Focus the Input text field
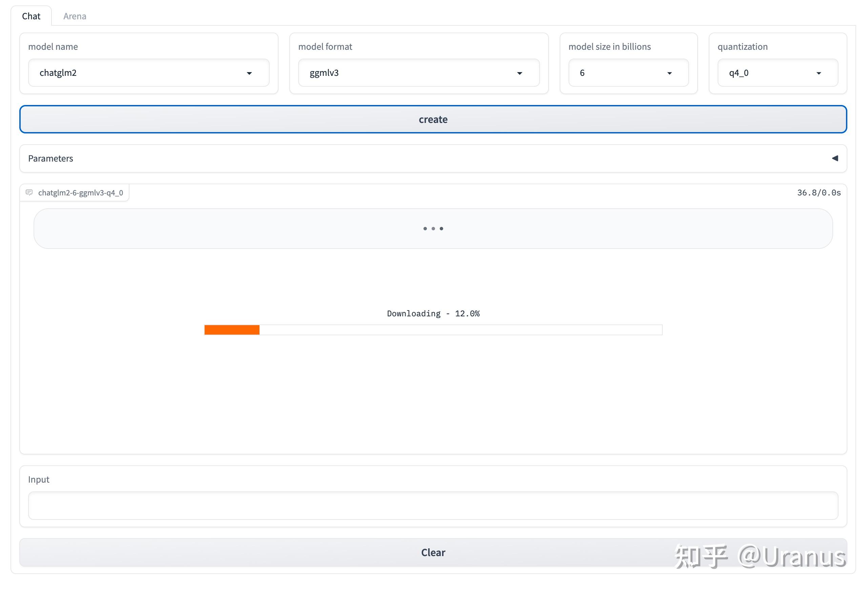868x592 pixels. point(433,506)
